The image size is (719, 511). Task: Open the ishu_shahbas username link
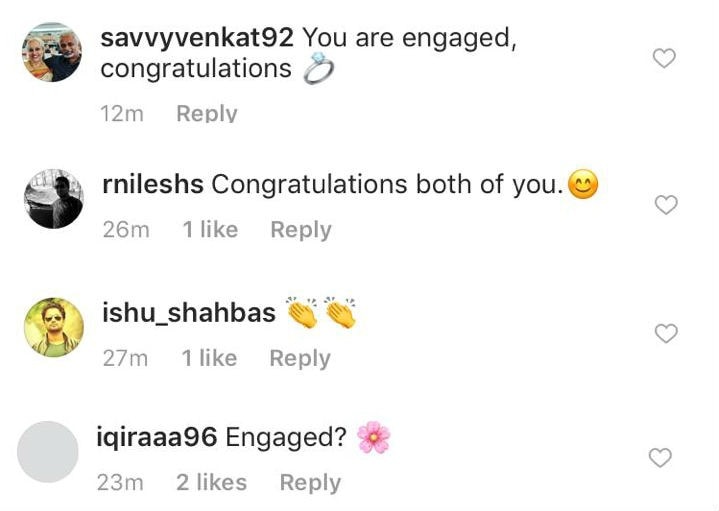tap(189, 313)
